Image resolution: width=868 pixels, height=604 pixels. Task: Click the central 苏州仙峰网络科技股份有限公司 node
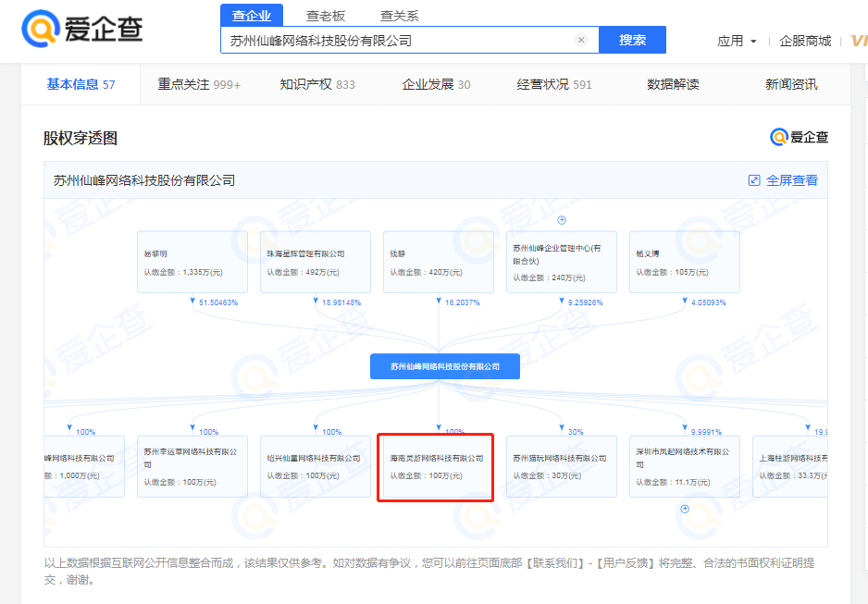pyautogui.click(x=445, y=366)
